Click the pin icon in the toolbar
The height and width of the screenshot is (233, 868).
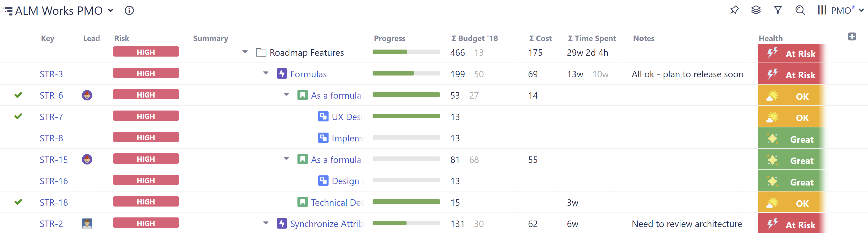(734, 10)
